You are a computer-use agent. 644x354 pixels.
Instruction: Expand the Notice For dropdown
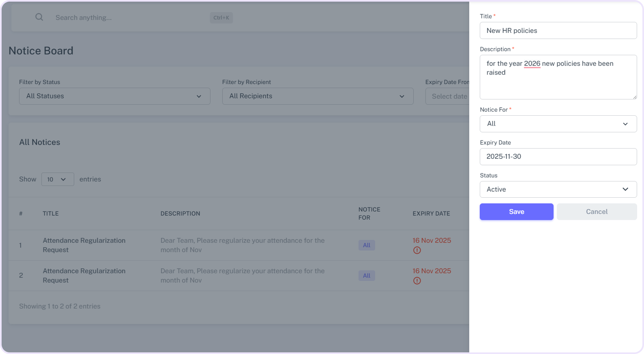[558, 124]
